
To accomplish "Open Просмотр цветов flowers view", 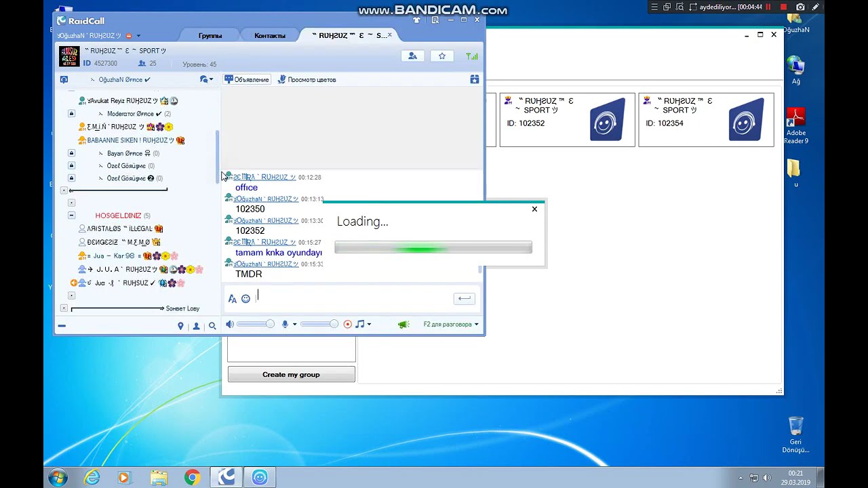I will point(307,79).
